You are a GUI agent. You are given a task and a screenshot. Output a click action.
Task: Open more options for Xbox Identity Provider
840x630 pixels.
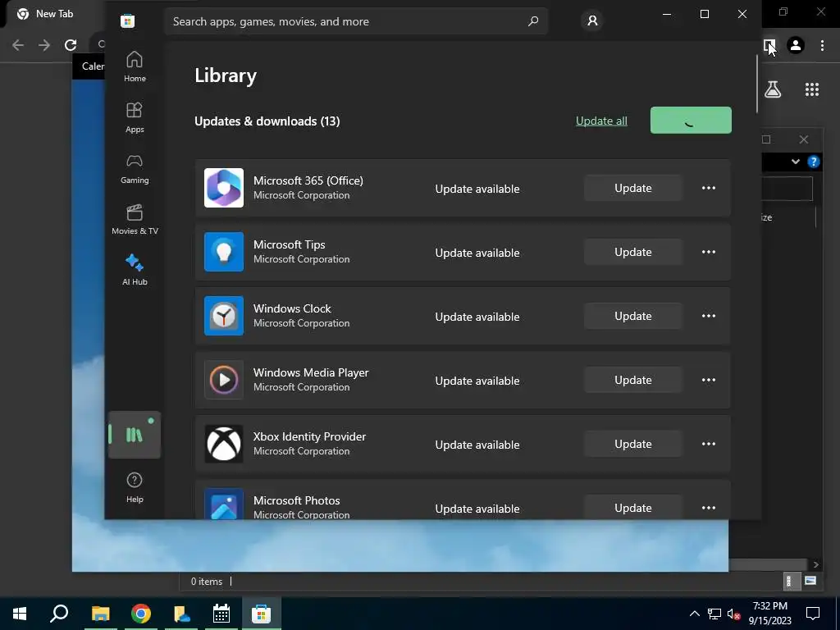coord(709,444)
